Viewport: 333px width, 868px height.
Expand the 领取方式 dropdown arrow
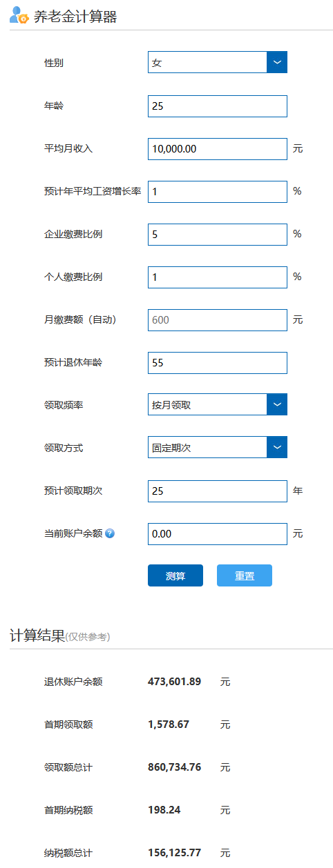(x=277, y=447)
